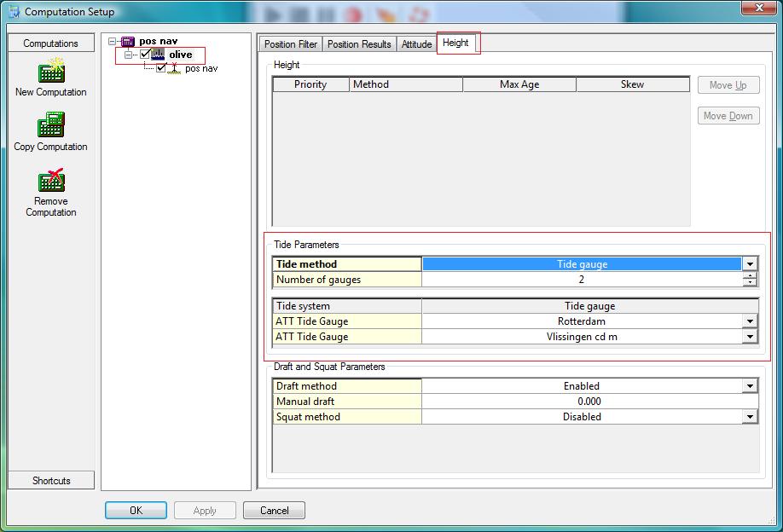Viewport: 783px width, 532px height.
Task: Click the olive computation icon in tree
Action: click(x=158, y=55)
